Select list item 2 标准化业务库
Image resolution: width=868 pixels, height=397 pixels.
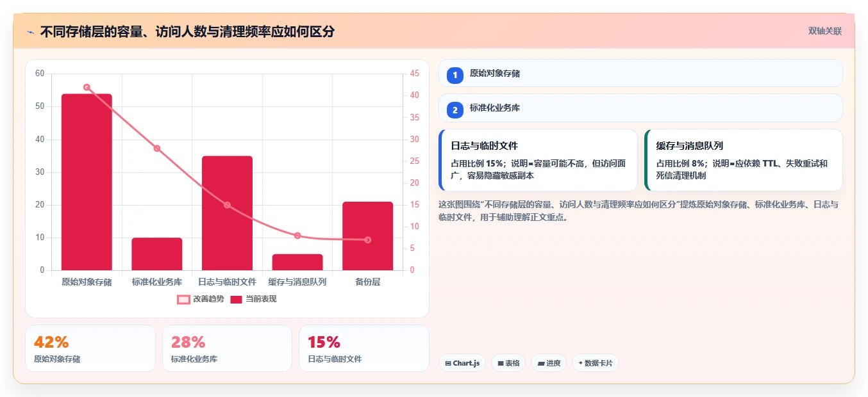pos(640,108)
